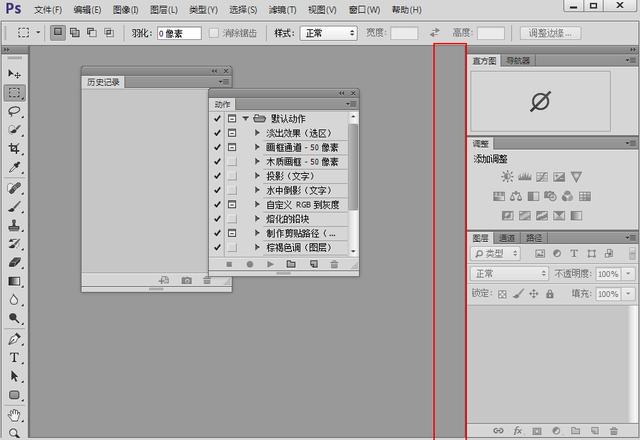Image resolution: width=640 pixels, height=440 pixels.
Task: Click the Record button in 动作 panel
Action: pos(250,264)
